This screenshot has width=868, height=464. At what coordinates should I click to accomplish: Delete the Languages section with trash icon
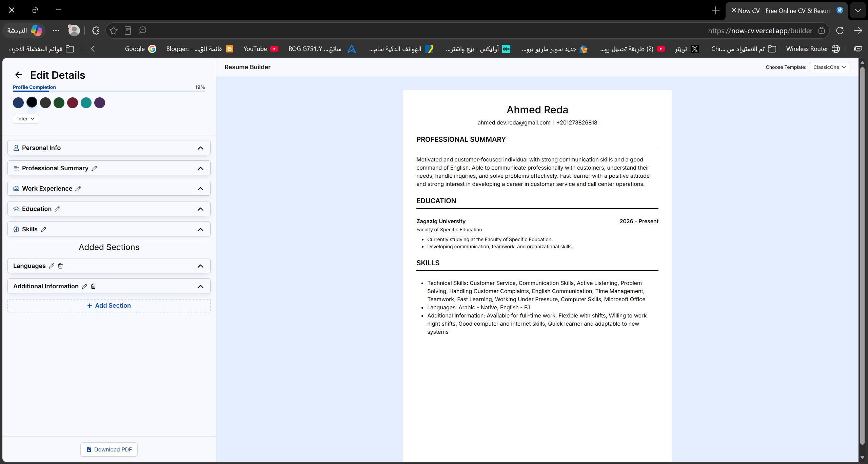pos(60,266)
